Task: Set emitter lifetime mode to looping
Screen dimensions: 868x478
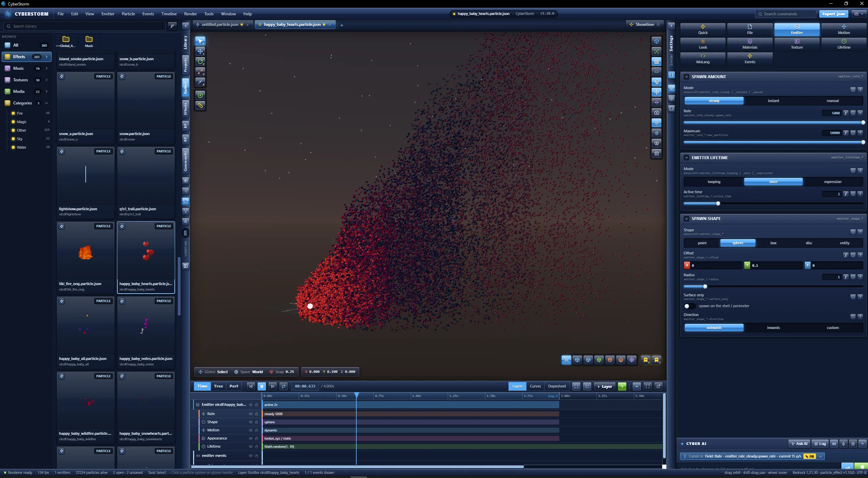Action: pyautogui.click(x=714, y=182)
